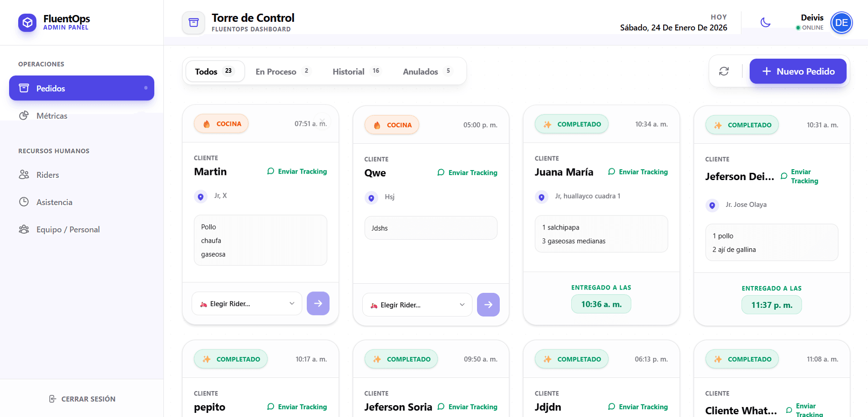Go to Riders section

pyautogui.click(x=47, y=175)
